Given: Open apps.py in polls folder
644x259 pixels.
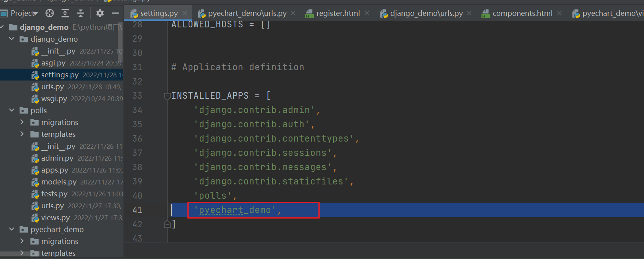Looking at the screenshot, I should point(55,170).
